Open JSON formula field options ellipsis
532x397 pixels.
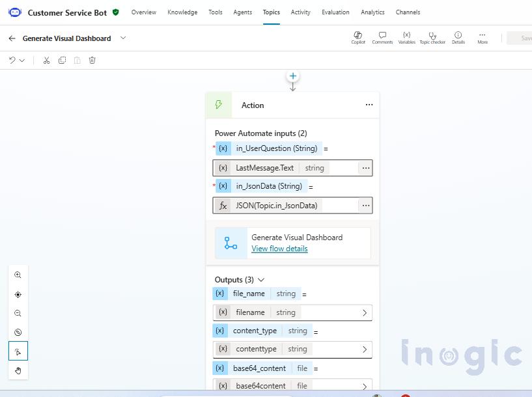tap(366, 206)
